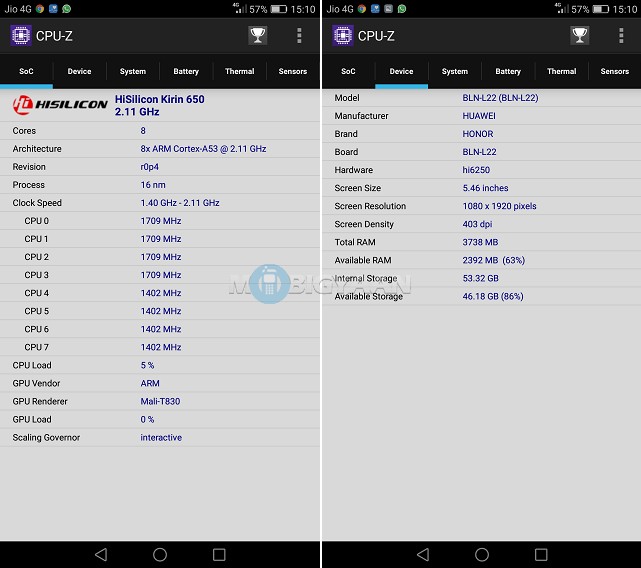Select CPU Load value '5 %'
This screenshot has width=641, height=568.
(147, 365)
